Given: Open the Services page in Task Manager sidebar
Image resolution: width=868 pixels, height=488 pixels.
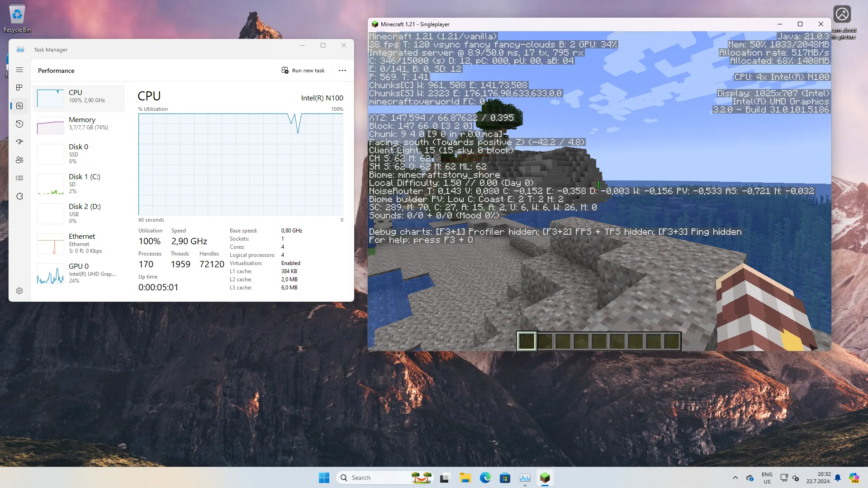Looking at the screenshot, I should [19, 196].
